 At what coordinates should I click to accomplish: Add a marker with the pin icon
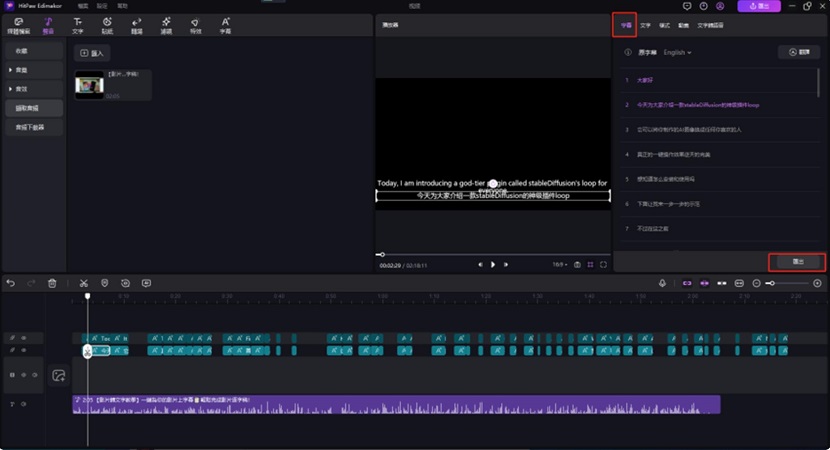[105, 283]
